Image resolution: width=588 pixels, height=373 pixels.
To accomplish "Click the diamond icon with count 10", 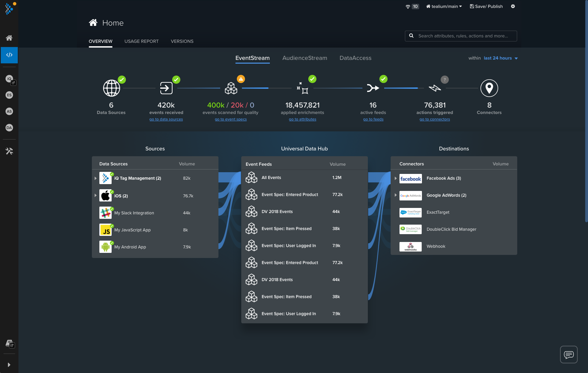I will 408,6.
